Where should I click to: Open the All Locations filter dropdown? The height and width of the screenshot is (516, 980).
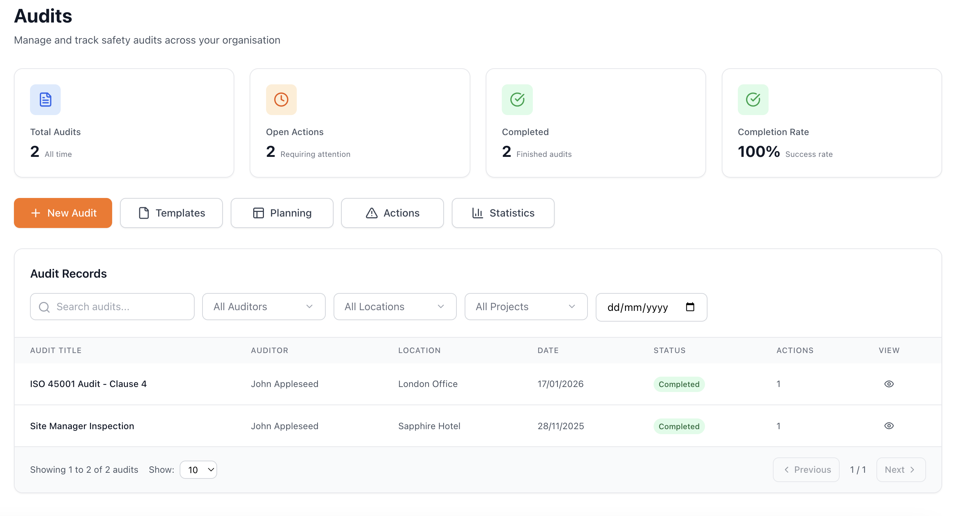(395, 306)
